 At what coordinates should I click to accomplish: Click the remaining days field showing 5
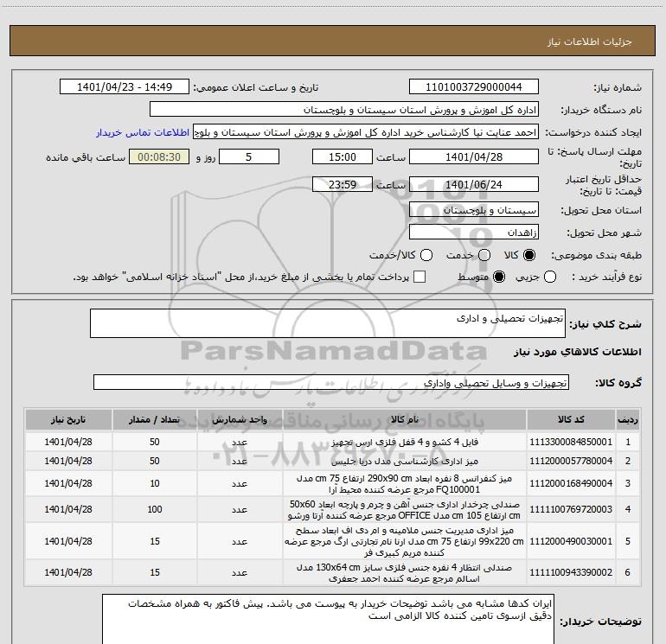tap(249, 156)
